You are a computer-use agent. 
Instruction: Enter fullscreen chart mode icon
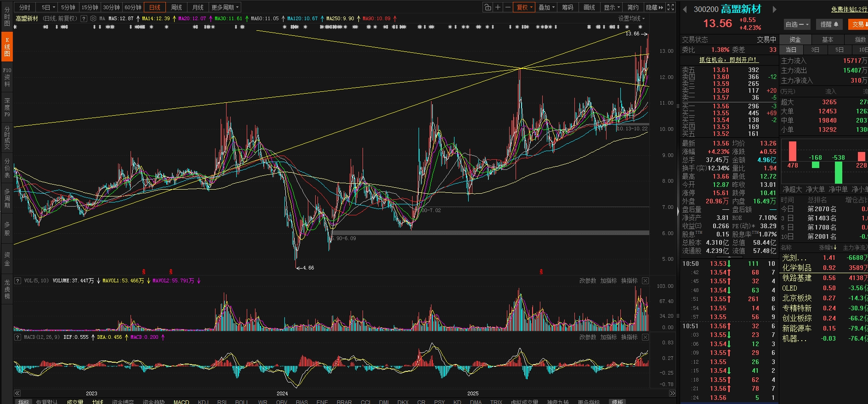pos(671,7)
